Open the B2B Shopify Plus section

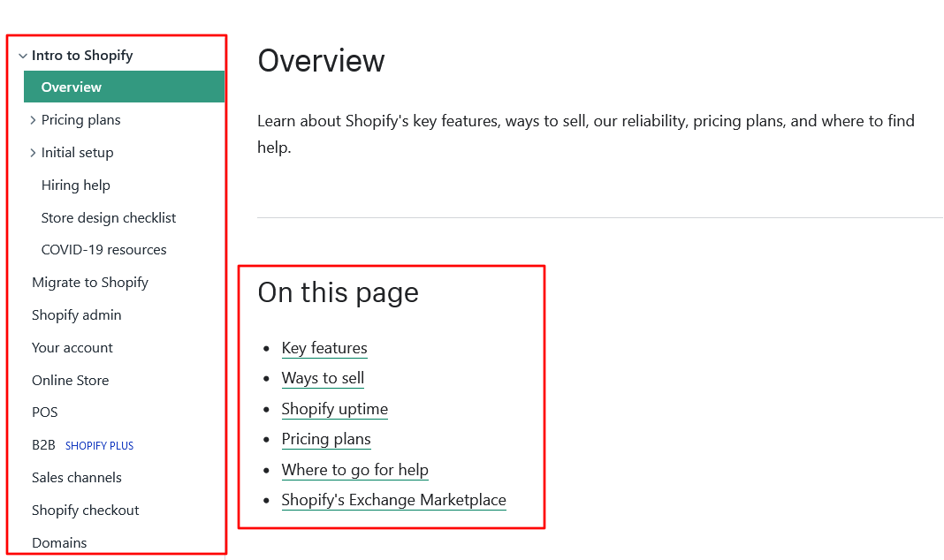pyautogui.click(x=43, y=444)
